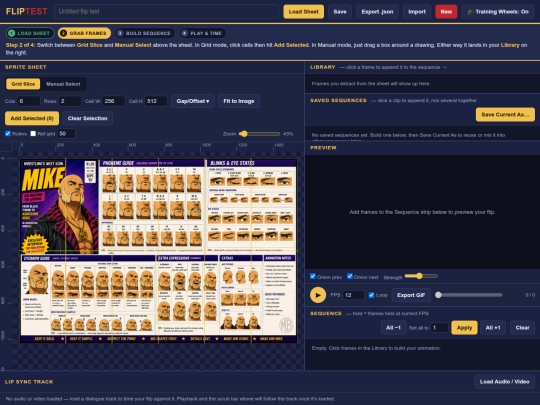Click the Import button
540x405 pixels.
417,12
